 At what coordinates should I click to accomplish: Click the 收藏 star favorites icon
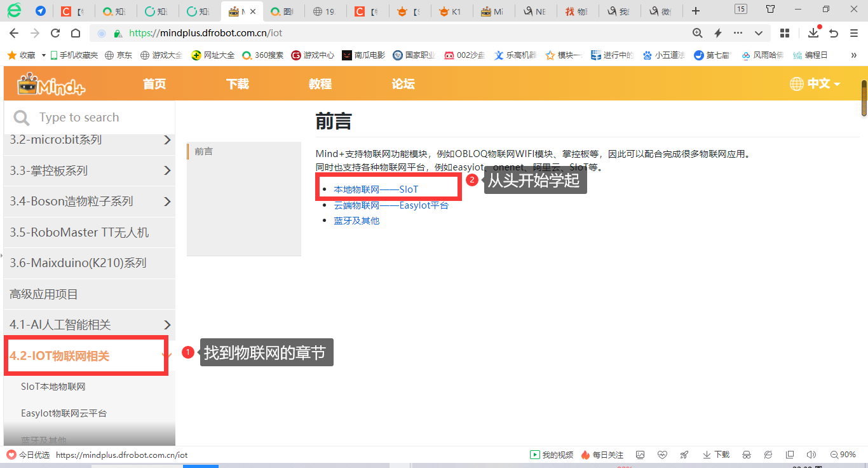click(11, 55)
